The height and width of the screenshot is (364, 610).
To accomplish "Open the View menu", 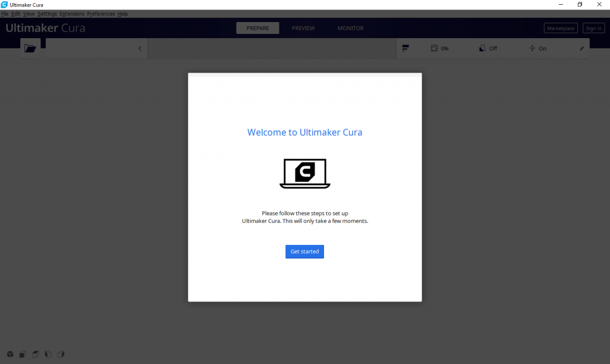I will pos(29,14).
